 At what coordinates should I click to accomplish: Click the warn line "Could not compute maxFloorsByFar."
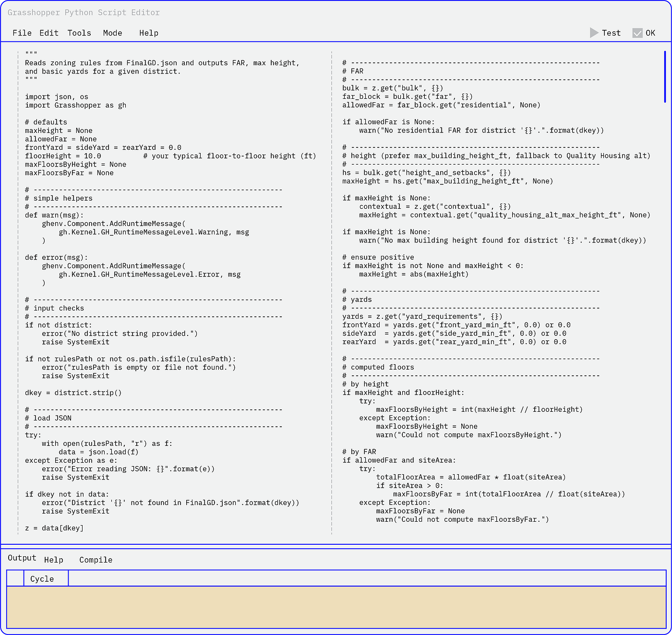click(x=463, y=519)
